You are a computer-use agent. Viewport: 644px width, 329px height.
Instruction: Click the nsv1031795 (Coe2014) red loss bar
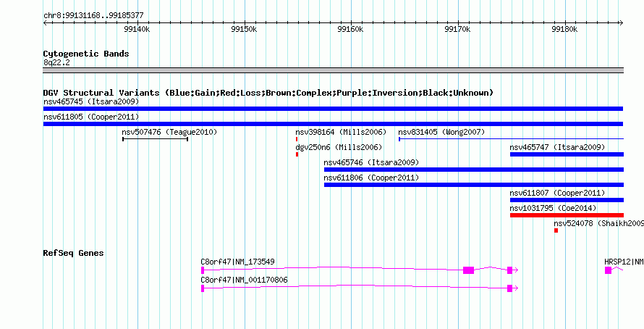[567, 215]
